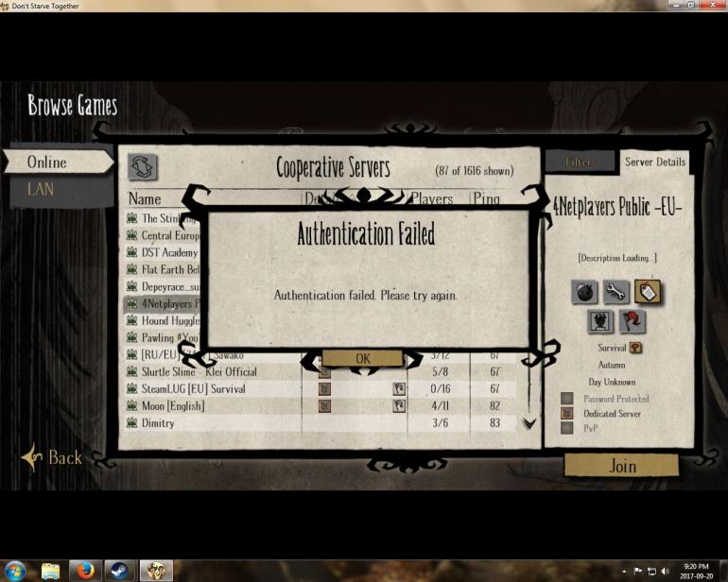Viewport: 728px width, 582px height.
Task: Click the 0/16 players value
Action: coord(441,389)
